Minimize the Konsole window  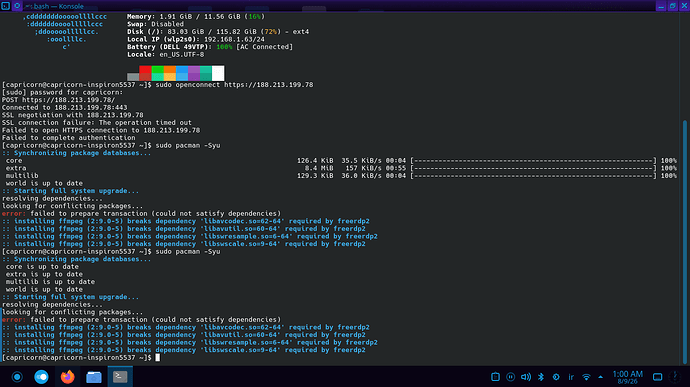click(x=661, y=6)
